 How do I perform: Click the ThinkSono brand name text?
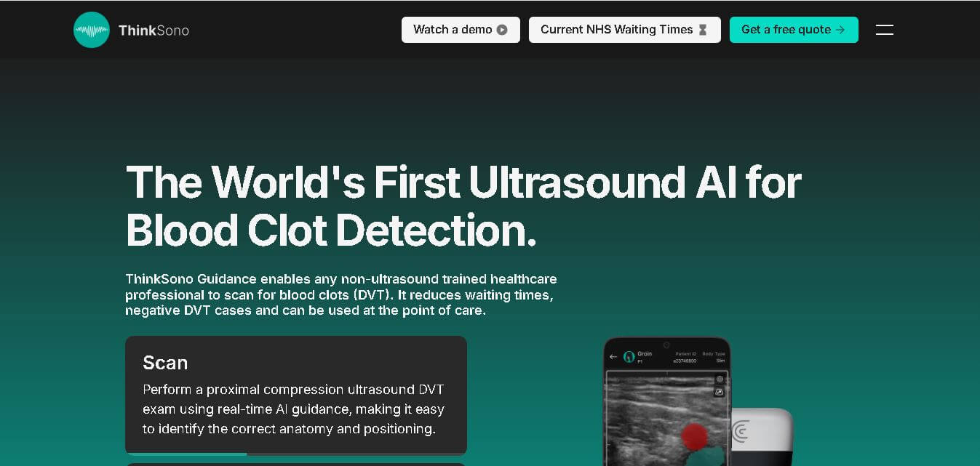154,30
